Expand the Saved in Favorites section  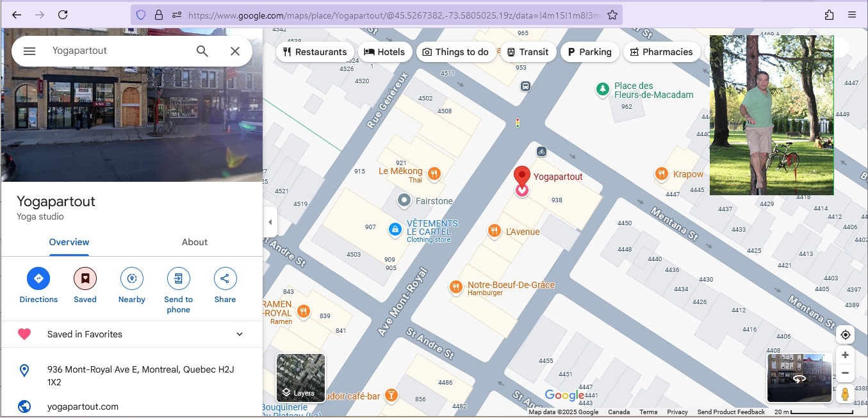pyautogui.click(x=239, y=334)
